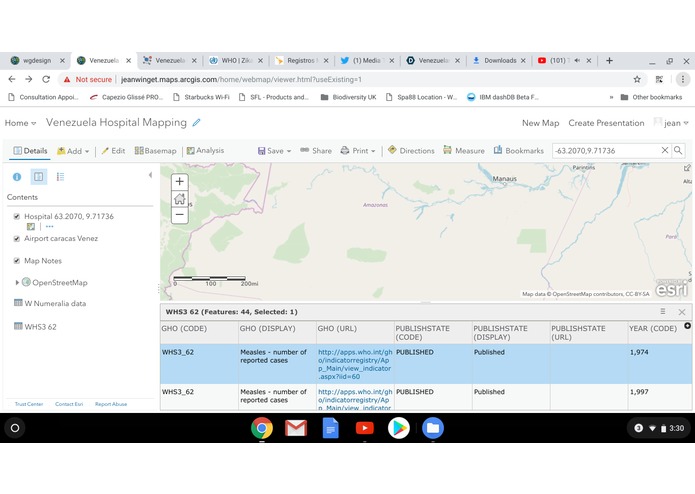Run the location search magnifier
This screenshot has height=494, width=695.
(678, 150)
